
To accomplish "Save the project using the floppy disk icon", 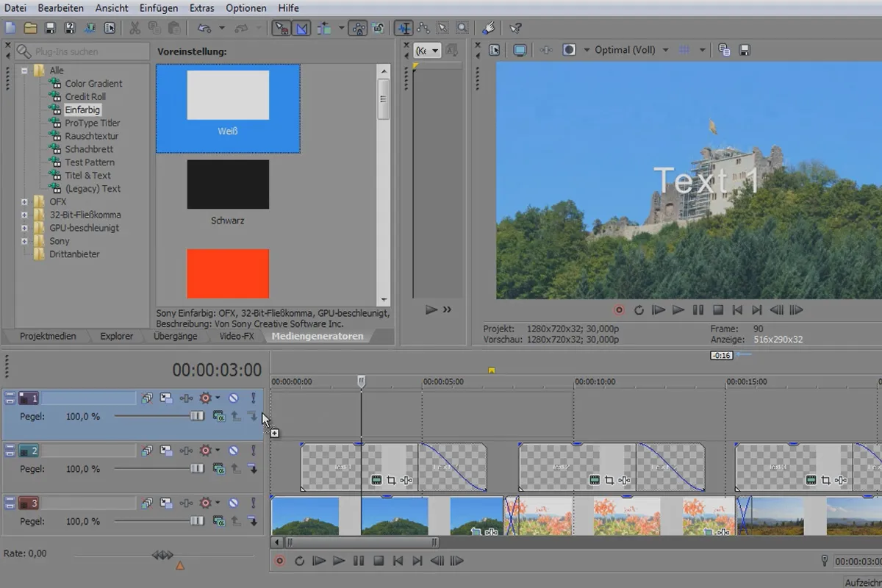I will pyautogui.click(x=50, y=28).
